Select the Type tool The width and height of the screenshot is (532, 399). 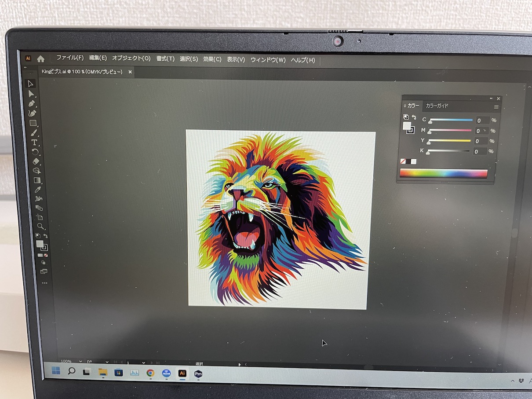click(x=34, y=143)
